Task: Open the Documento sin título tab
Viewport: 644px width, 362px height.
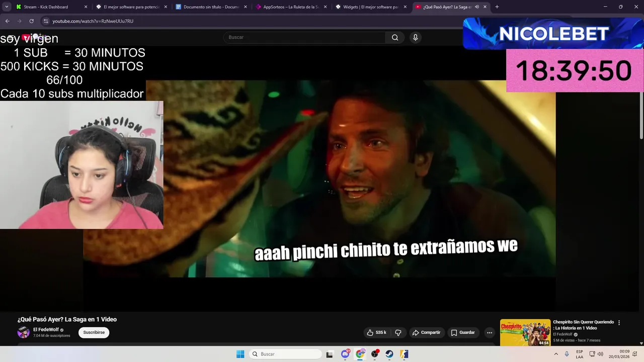Action: (212, 7)
